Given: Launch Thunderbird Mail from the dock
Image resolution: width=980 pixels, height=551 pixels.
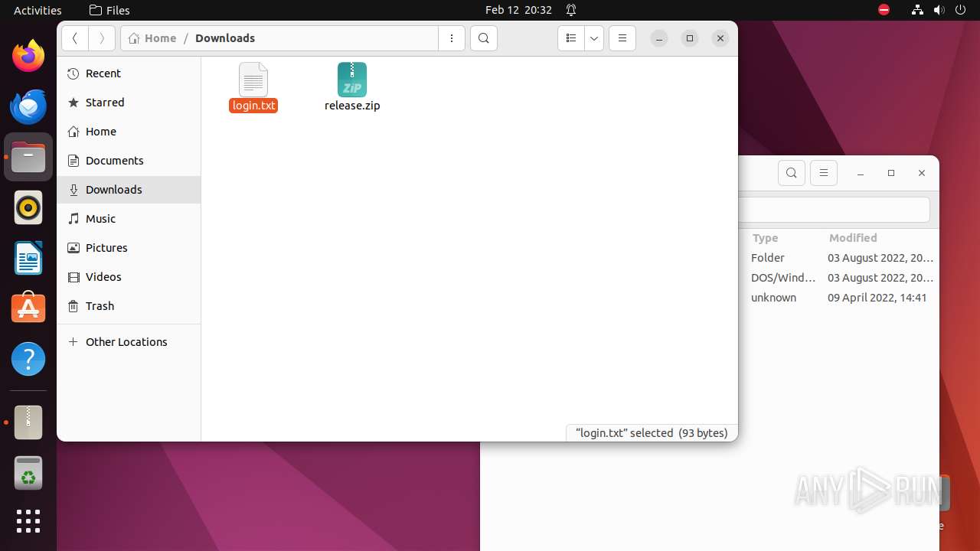Looking at the screenshot, I should click(x=28, y=106).
